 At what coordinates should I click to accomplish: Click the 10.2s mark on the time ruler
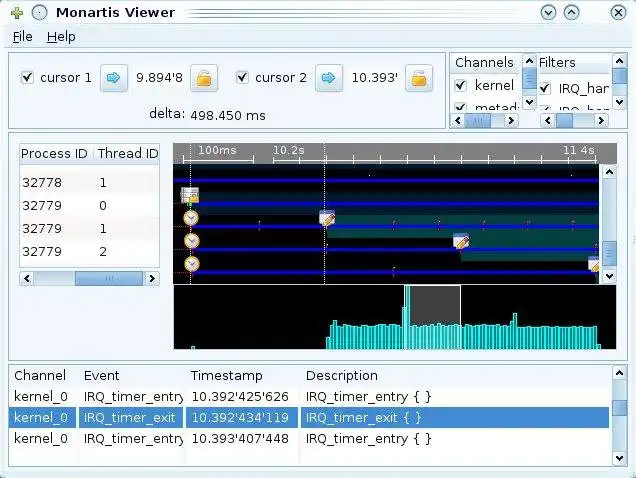[x=288, y=151]
